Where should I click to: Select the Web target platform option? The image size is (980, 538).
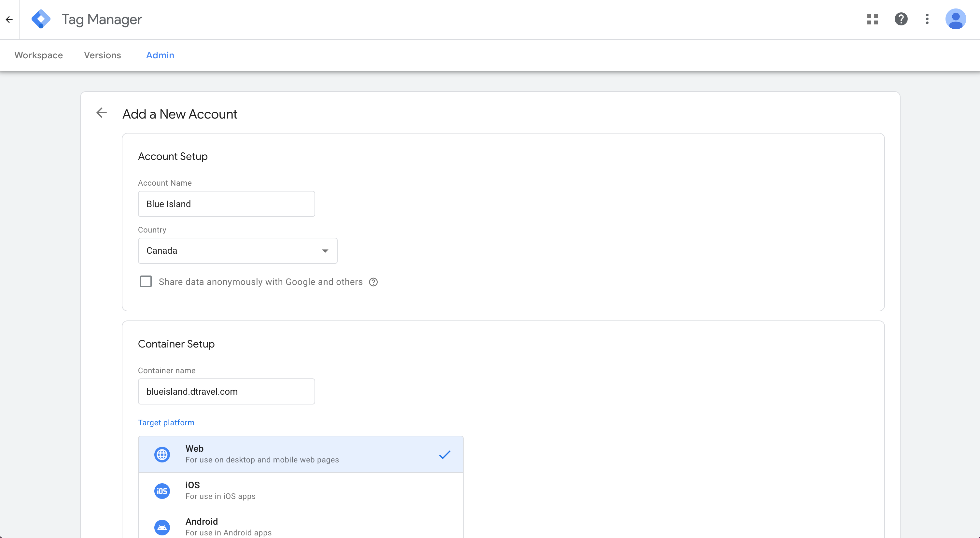pyautogui.click(x=301, y=454)
